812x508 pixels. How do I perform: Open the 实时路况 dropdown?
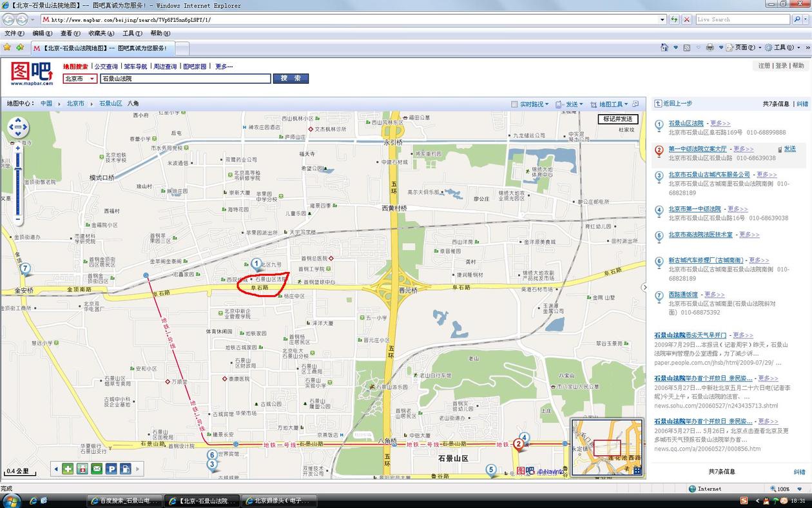coord(546,104)
